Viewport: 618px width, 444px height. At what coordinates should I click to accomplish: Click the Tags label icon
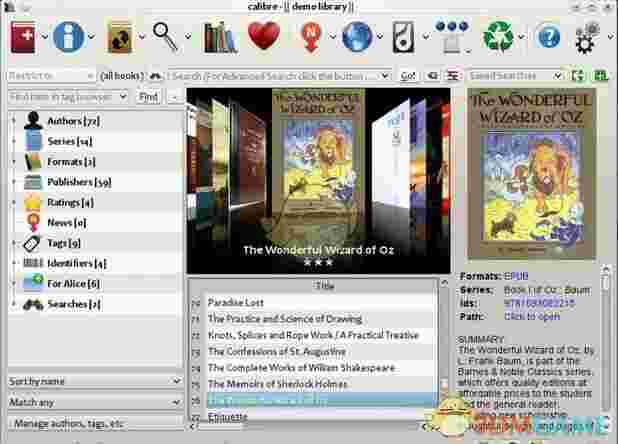pyautogui.click(x=32, y=243)
